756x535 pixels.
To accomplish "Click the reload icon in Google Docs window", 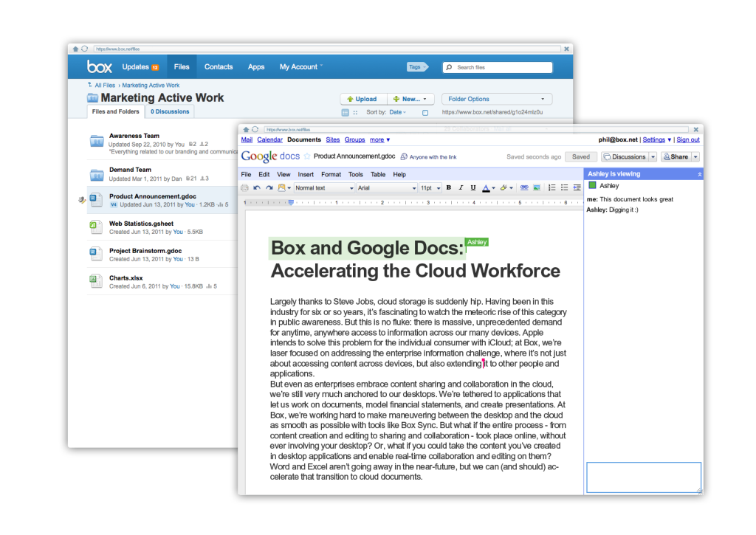I will 255,129.
